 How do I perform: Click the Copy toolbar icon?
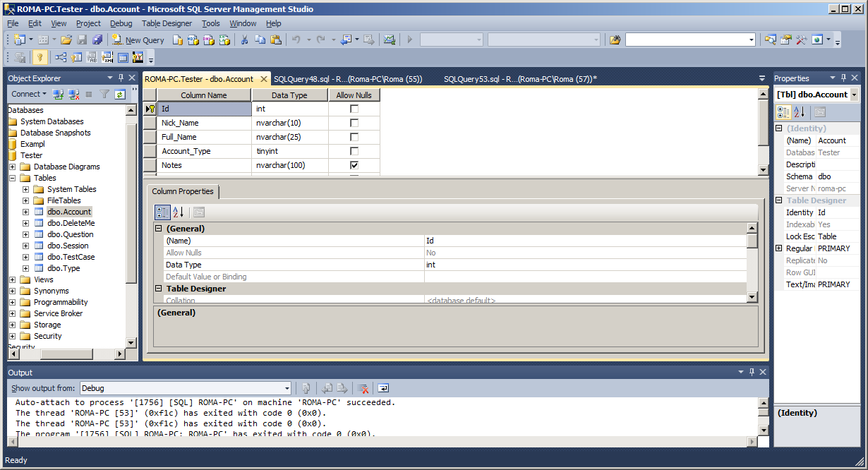coord(260,40)
